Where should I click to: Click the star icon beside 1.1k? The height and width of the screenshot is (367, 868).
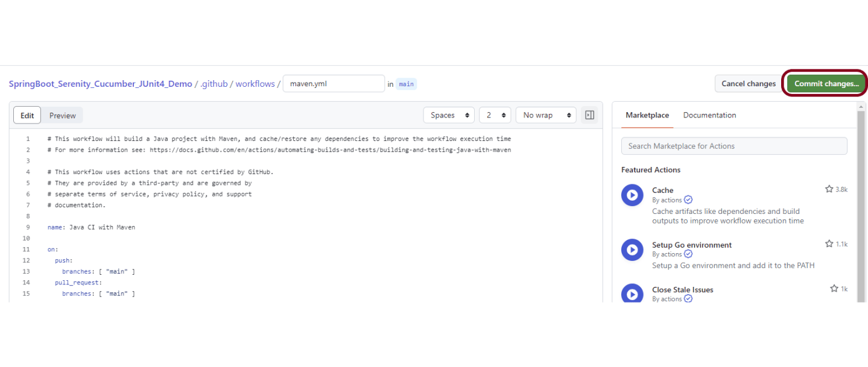tap(829, 244)
